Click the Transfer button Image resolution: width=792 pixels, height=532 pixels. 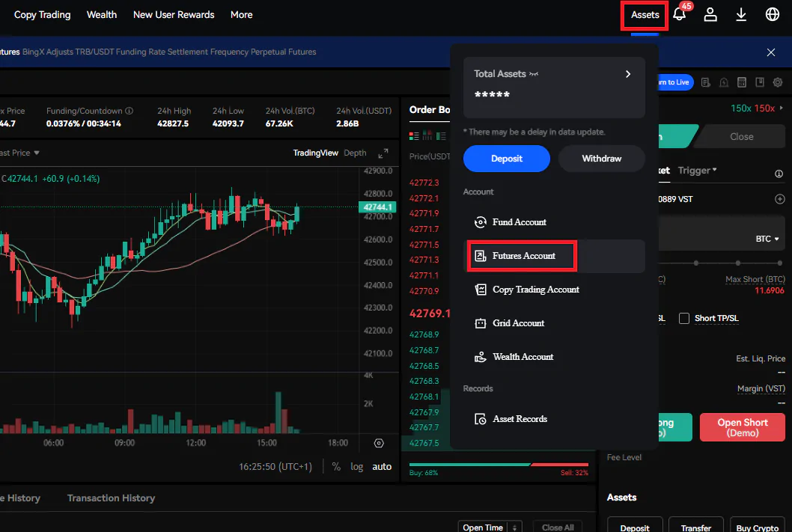pos(696,526)
